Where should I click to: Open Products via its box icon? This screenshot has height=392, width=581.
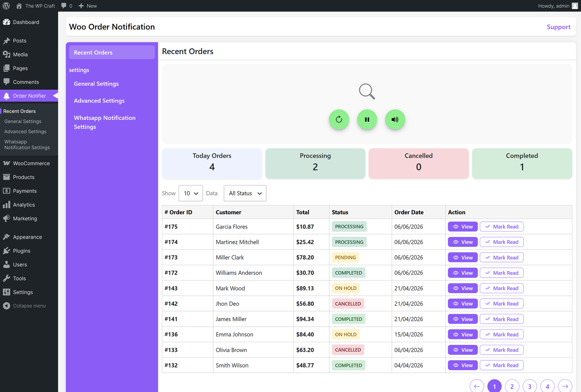(x=7, y=177)
